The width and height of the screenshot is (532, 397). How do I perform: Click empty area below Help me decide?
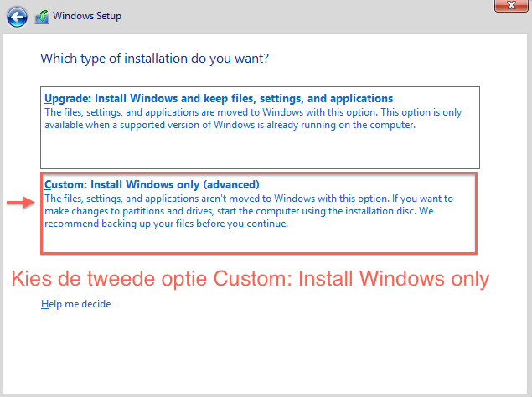[251, 352]
